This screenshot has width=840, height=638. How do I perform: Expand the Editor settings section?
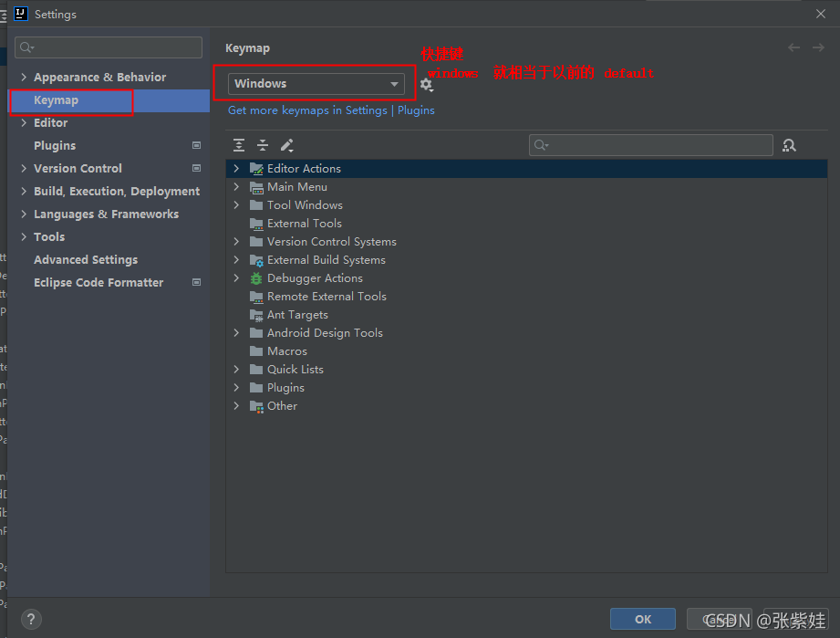click(24, 123)
